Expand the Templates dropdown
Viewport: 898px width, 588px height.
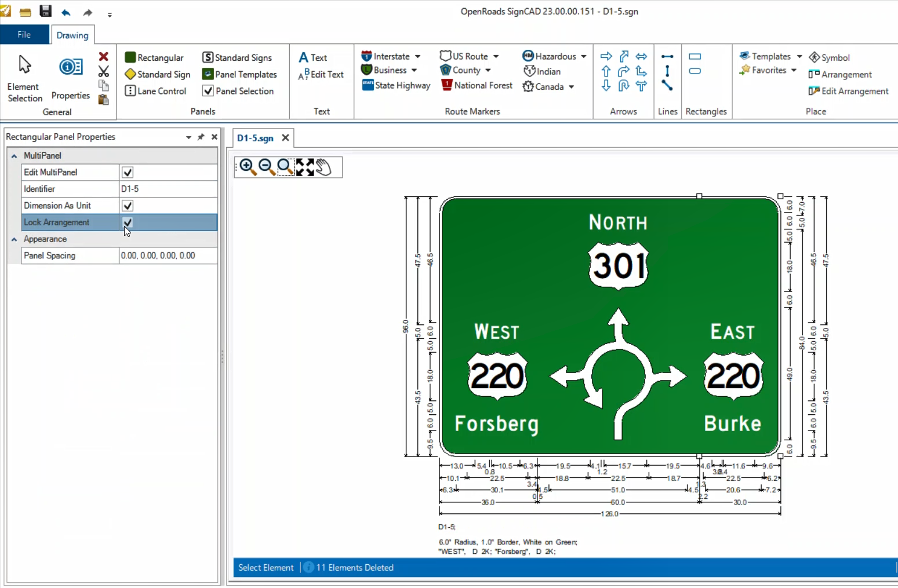[x=801, y=56]
